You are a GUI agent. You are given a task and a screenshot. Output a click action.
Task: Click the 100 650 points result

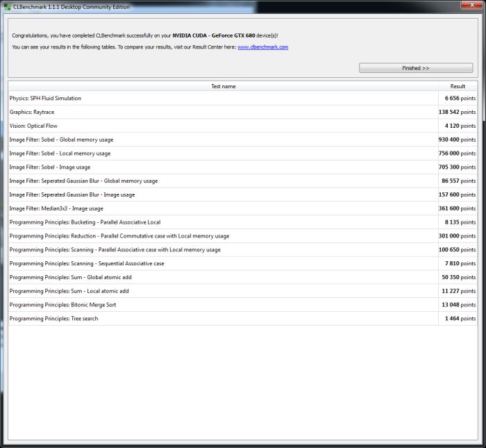[x=457, y=249]
